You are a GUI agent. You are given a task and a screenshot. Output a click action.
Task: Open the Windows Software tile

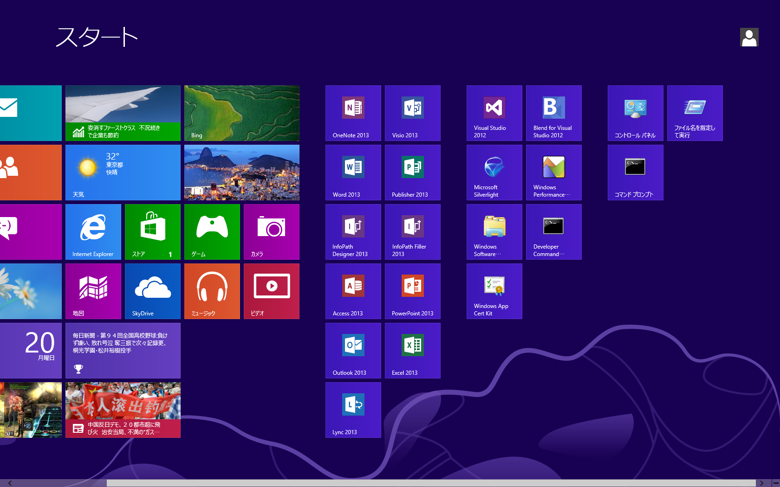[494, 232]
